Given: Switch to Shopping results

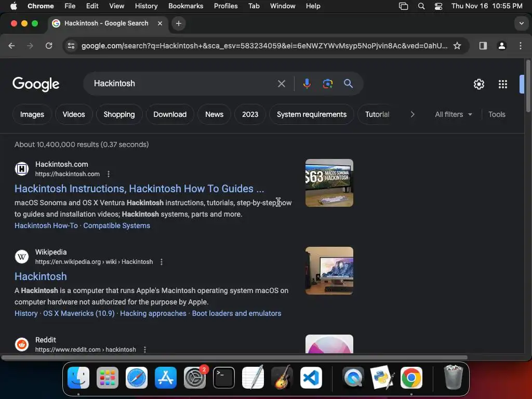Looking at the screenshot, I should tap(119, 114).
